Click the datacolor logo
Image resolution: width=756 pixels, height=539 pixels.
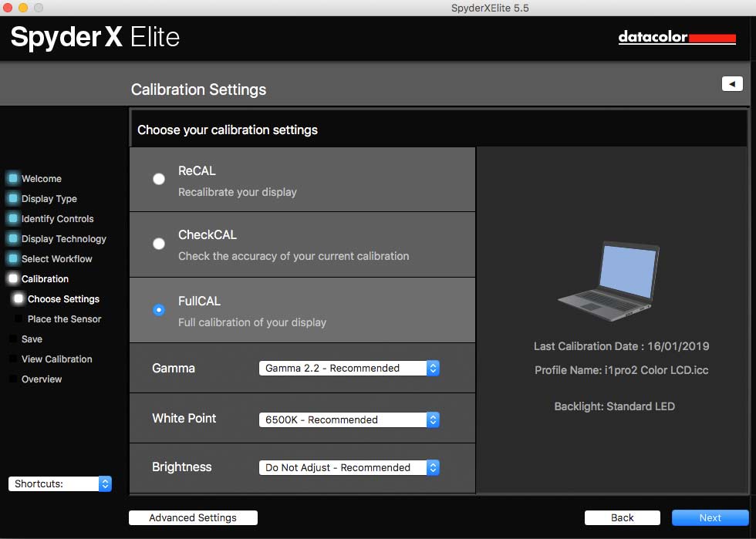coord(677,37)
